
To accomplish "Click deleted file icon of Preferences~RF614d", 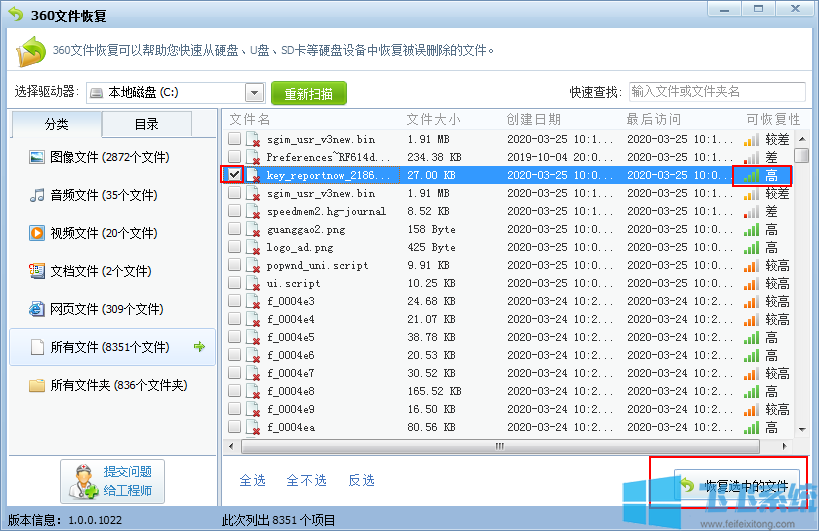I will 253,157.
